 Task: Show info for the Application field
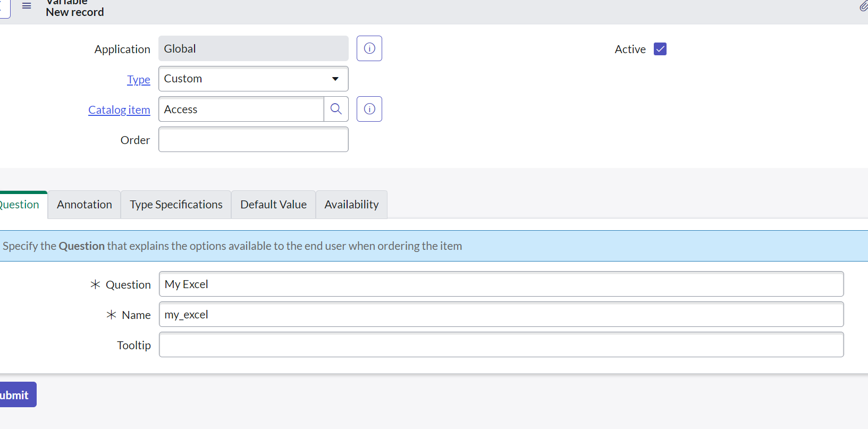[x=369, y=48]
